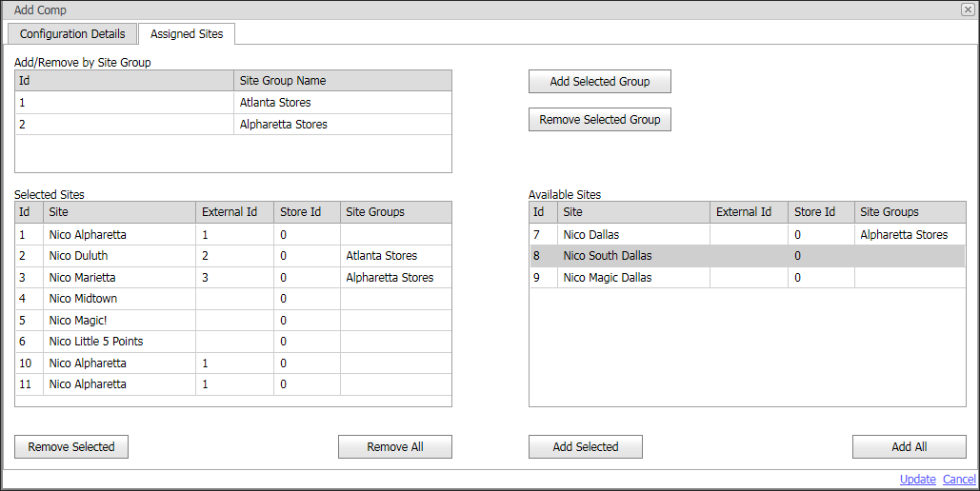Screen dimensions: 980x491
Task: Click Alpharetta Stores cell in Nico Dallas row
Action: 910,235
